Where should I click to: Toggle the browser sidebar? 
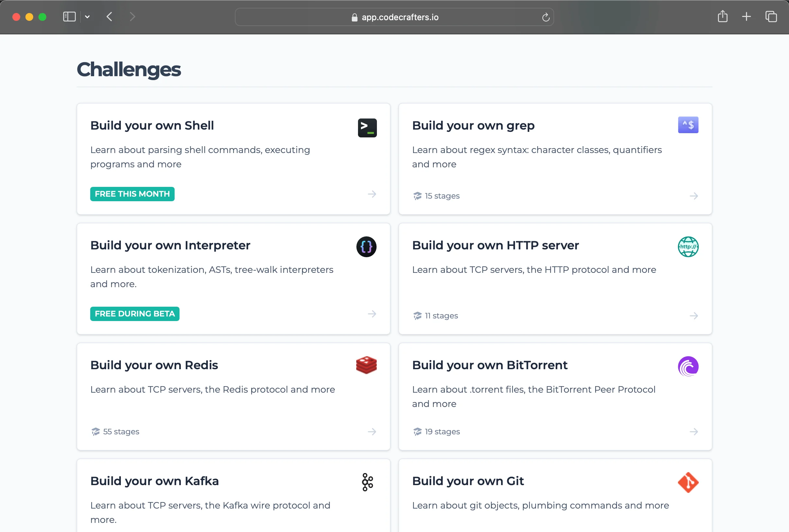point(69,17)
